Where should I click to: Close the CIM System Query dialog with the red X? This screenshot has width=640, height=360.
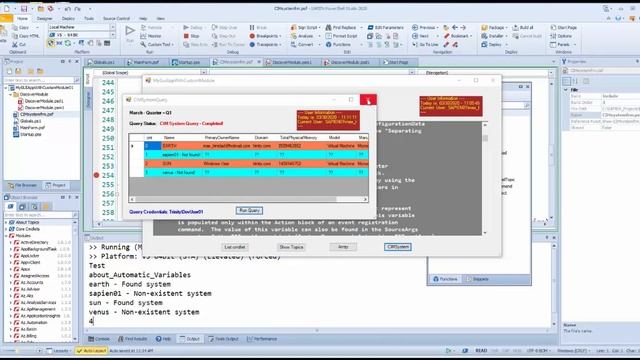368,100
